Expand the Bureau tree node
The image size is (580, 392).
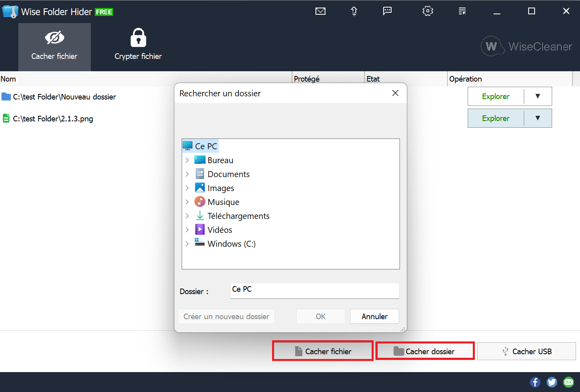click(x=187, y=160)
